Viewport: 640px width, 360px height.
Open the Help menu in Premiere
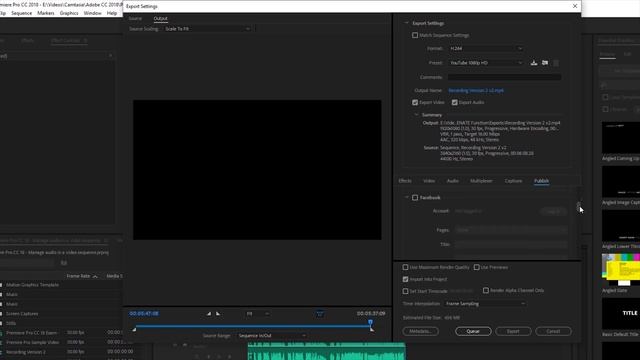click(112, 13)
